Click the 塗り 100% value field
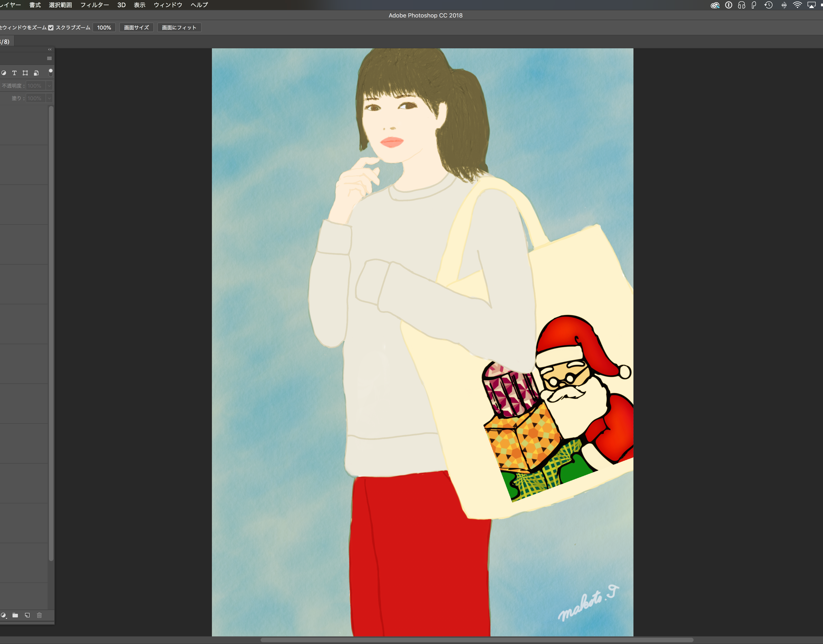Screen dimensions: 823x644 click(35, 98)
